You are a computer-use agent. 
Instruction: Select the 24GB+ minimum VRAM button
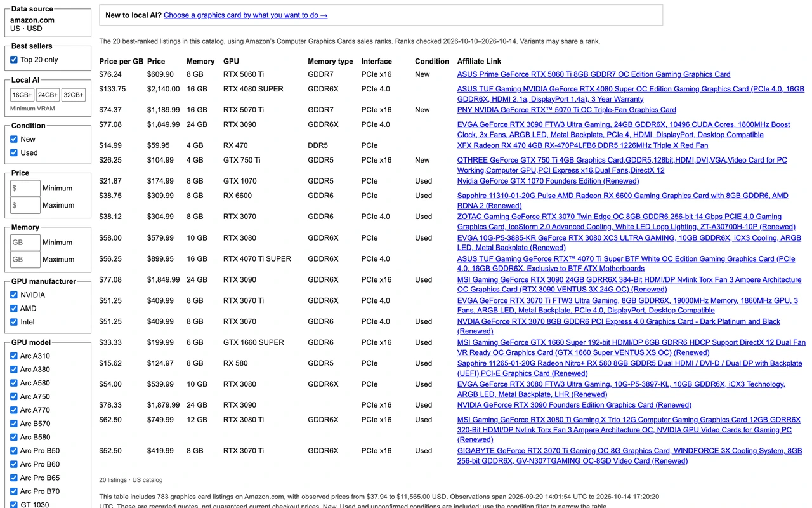(x=48, y=95)
